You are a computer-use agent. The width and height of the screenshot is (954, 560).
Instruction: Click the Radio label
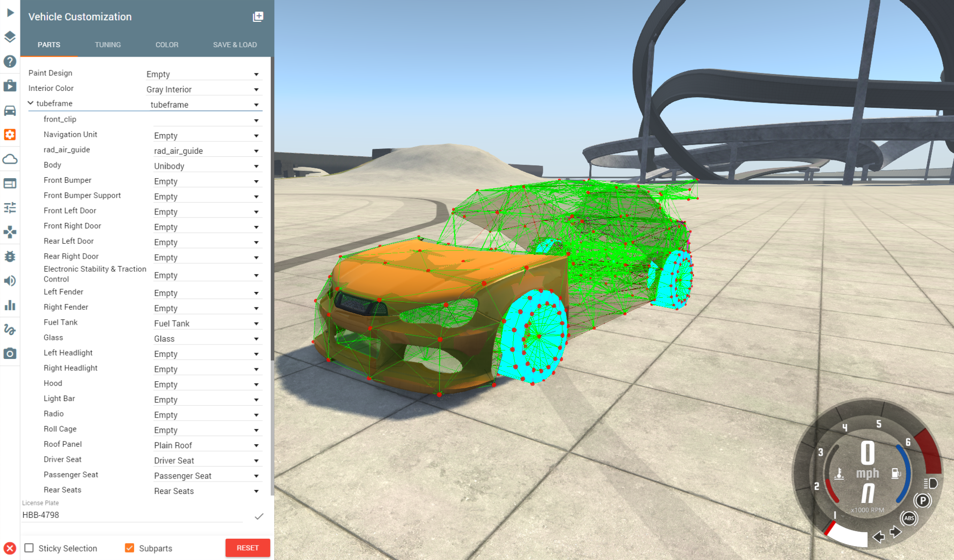(x=54, y=414)
